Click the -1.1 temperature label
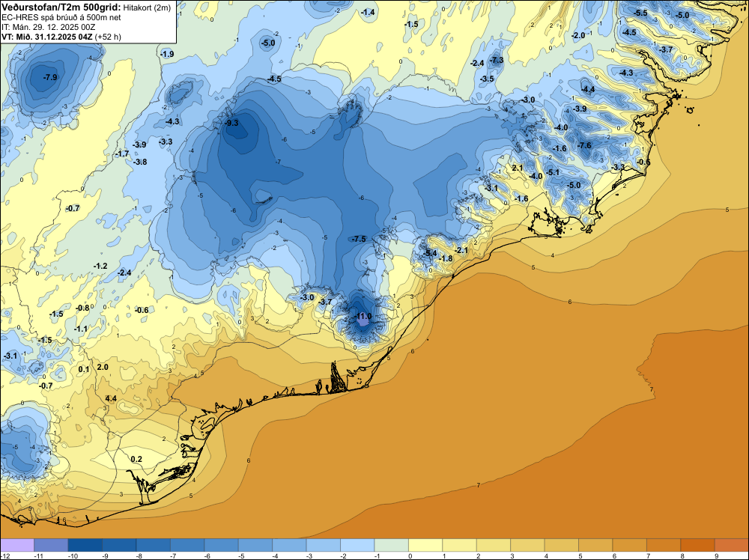Image resolution: width=749 pixels, height=560 pixels. tap(81, 329)
